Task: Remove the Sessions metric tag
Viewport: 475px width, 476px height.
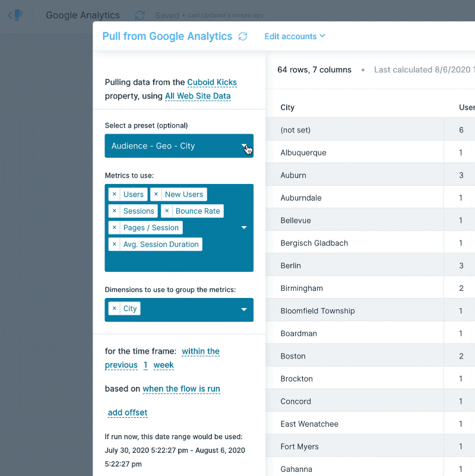Action: 114,211
